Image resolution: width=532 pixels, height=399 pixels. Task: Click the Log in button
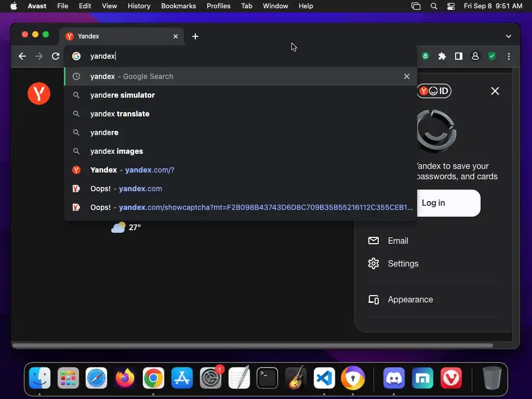click(x=448, y=203)
